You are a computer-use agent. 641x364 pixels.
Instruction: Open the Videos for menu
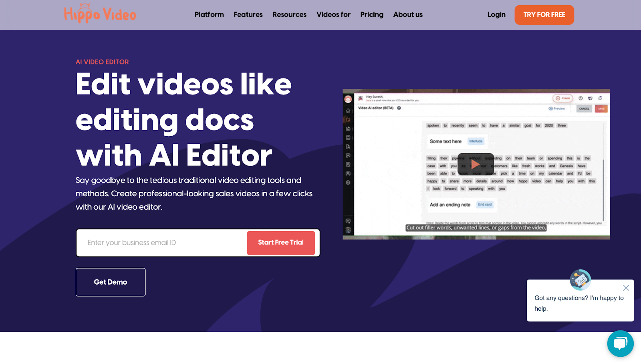(333, 15)
